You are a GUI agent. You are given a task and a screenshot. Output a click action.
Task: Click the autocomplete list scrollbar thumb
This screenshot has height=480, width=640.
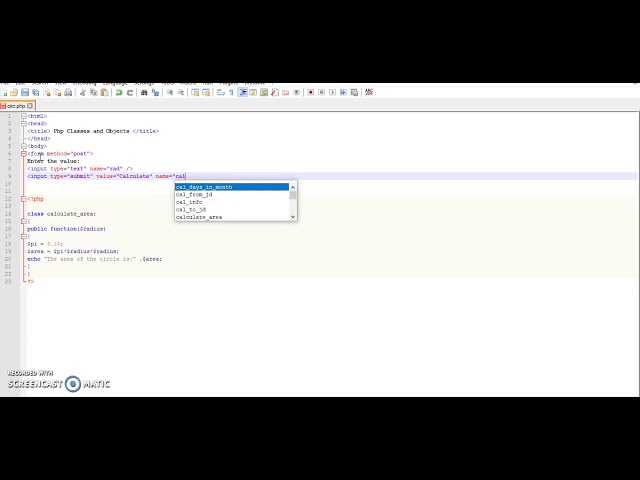point(293,195)
